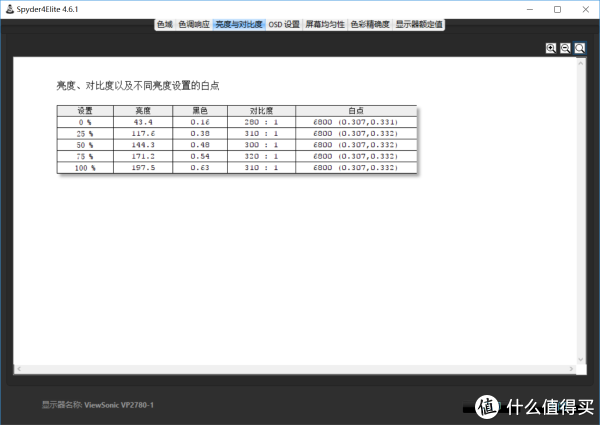Close the Spyder4Elite window
Viewport: 600px width, 425px height.
click(586, 9)
